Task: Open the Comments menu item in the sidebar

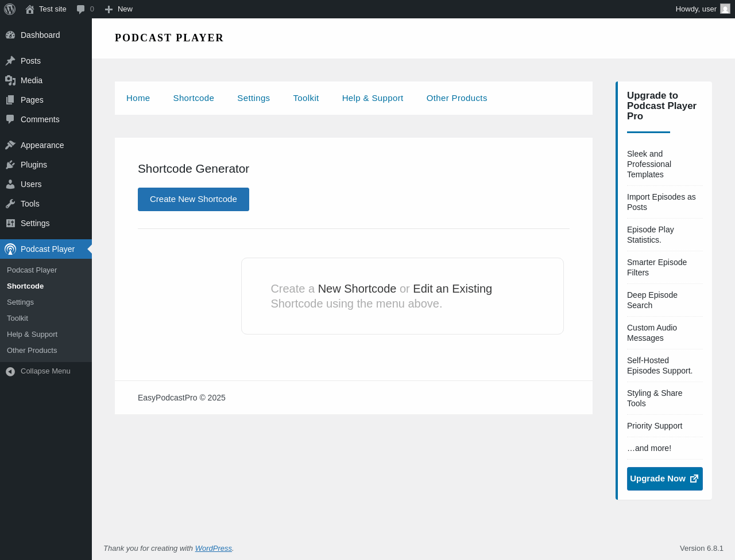Action: (46, 119)
